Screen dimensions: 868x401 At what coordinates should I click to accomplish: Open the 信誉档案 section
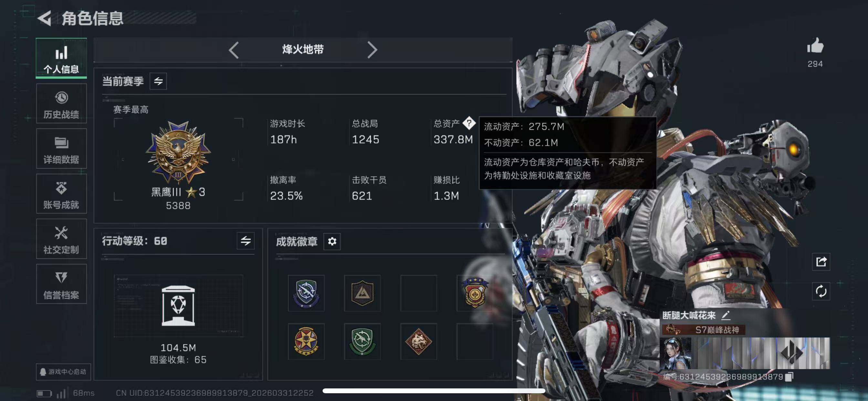click(x=61, y=284)
